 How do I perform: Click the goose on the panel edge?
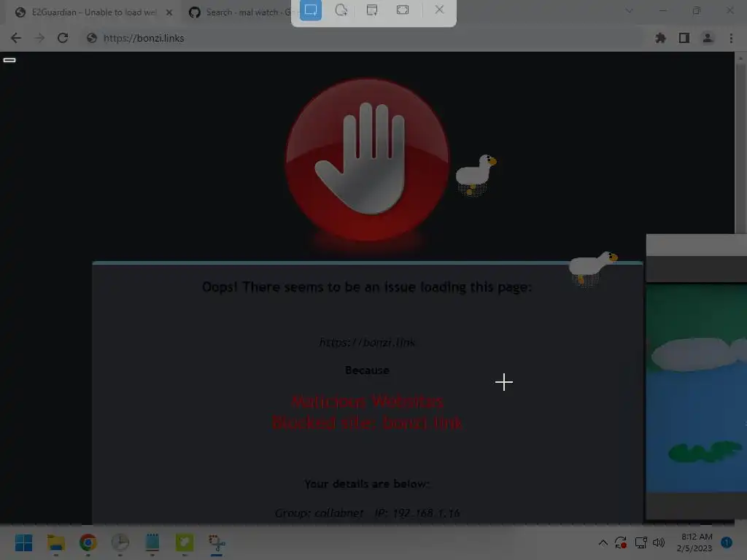pos(593,268)
